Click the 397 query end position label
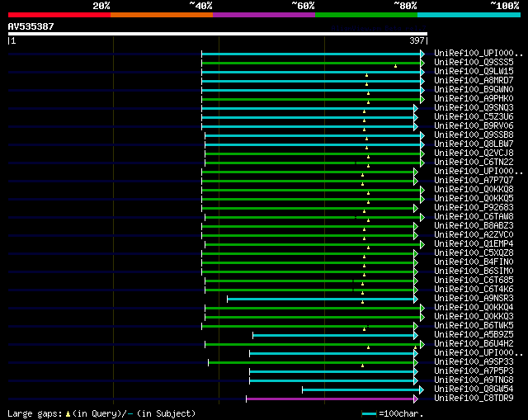Viewport: 528px width, 420px height. (x=417, y=40)
